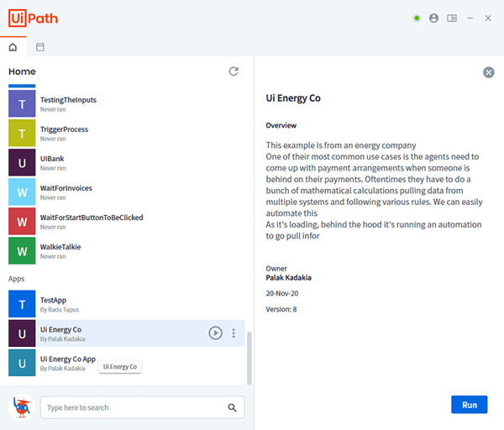Click the Version: 8 text
The width and height of the screenshot is (504, 430).
pyautogui.click(x=281, y=309)
